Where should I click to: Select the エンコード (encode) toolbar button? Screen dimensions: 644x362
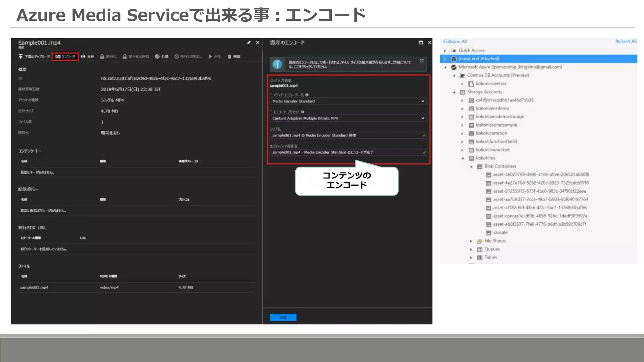point(65,57)
